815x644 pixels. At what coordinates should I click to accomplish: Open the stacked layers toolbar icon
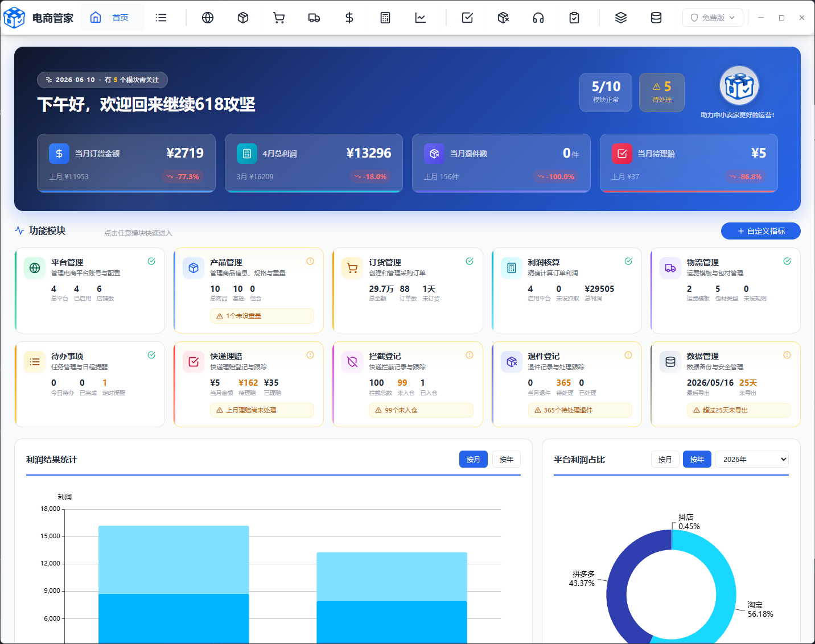621,18
